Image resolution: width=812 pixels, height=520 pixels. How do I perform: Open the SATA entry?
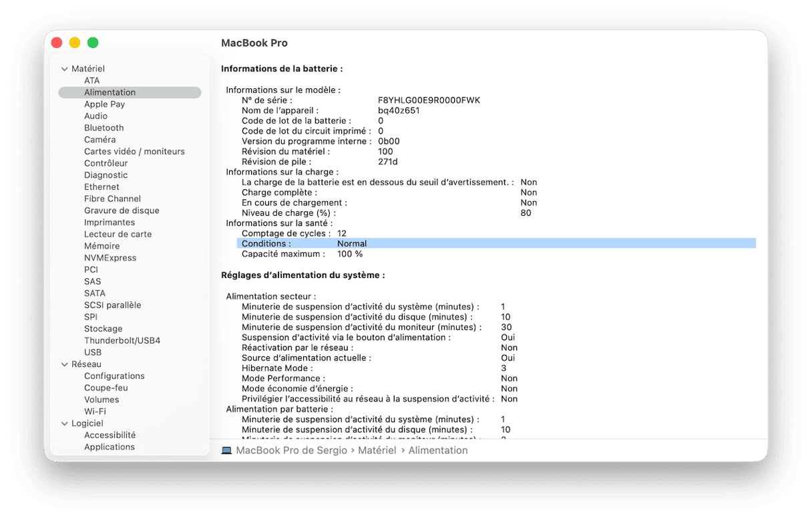coord(95,293)
